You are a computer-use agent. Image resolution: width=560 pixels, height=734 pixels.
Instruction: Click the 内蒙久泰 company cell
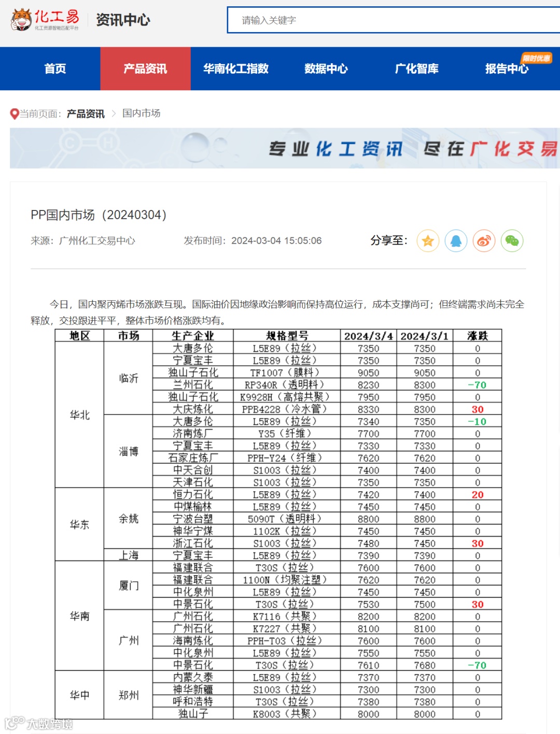[x=193, y=677]
